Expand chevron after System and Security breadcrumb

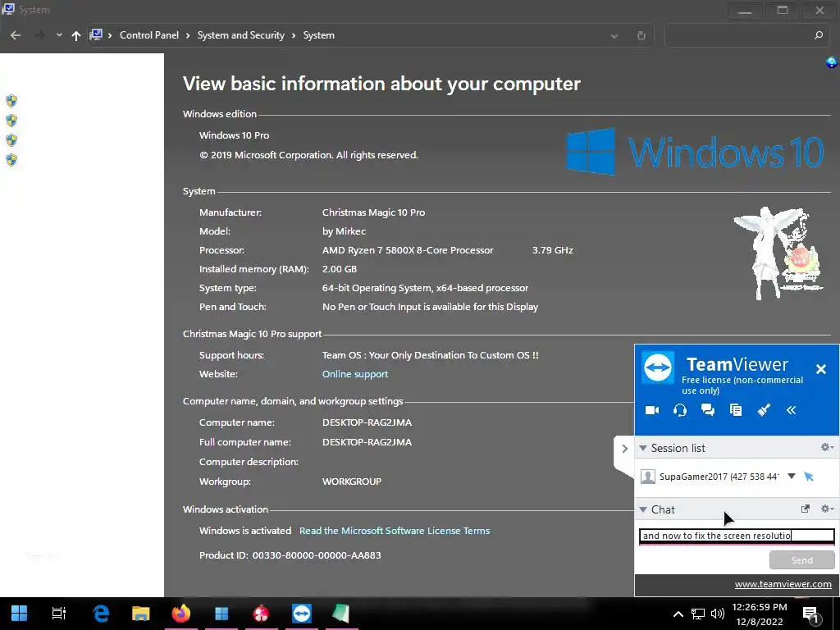[x=294, y=35]
